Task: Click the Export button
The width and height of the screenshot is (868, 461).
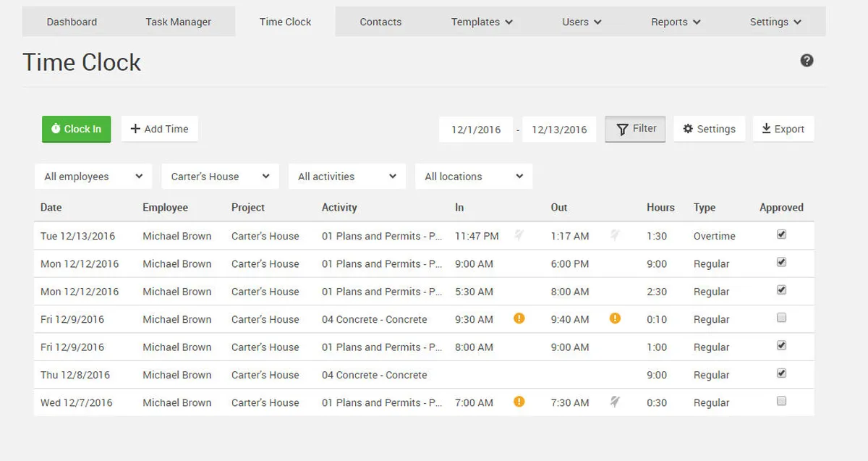Action: tap(783, 129)
